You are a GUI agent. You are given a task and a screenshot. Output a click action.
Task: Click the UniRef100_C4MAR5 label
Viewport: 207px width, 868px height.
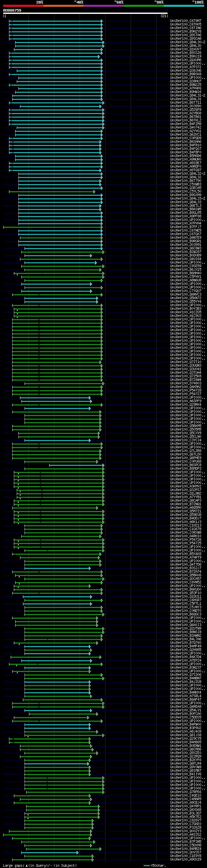tap(186, 799)
